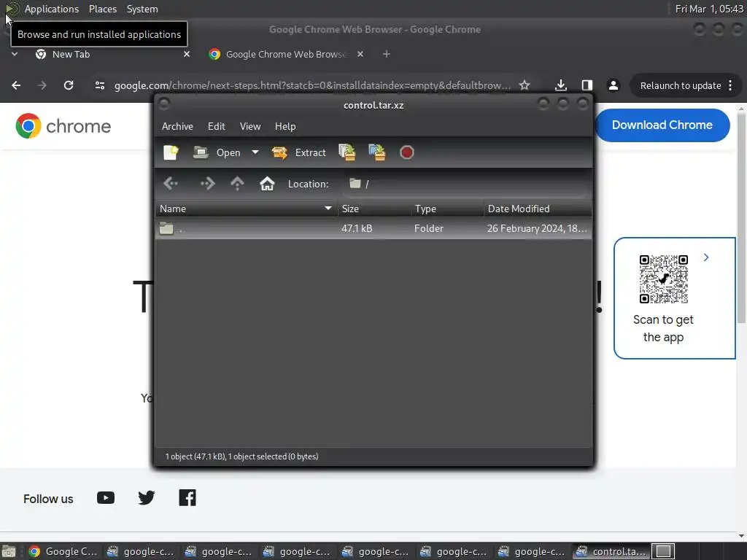Sort by Date Modified column header
The height and width of the screenshot is (560, 747).
click(538, 209)
